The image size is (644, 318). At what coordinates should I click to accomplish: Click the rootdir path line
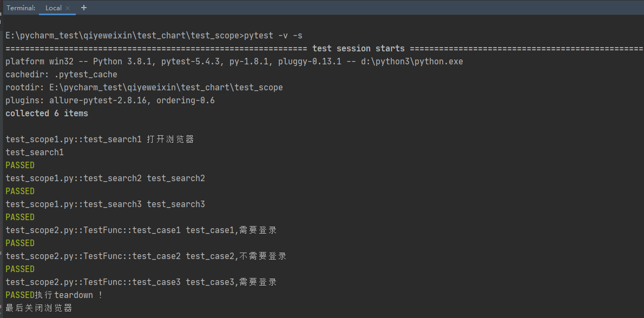pos(144,88)
